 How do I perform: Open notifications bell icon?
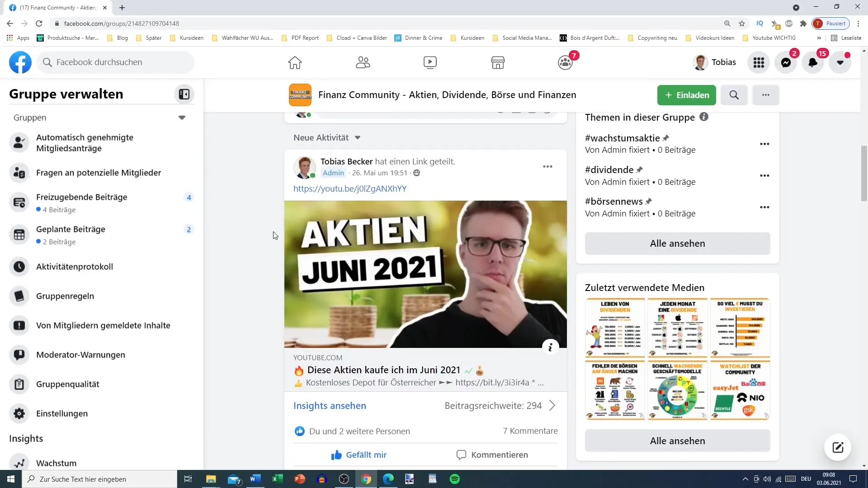[x=813, y=62]
